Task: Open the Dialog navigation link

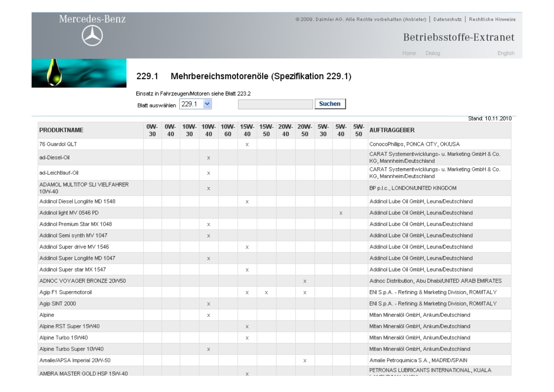Action: (433, 53)
